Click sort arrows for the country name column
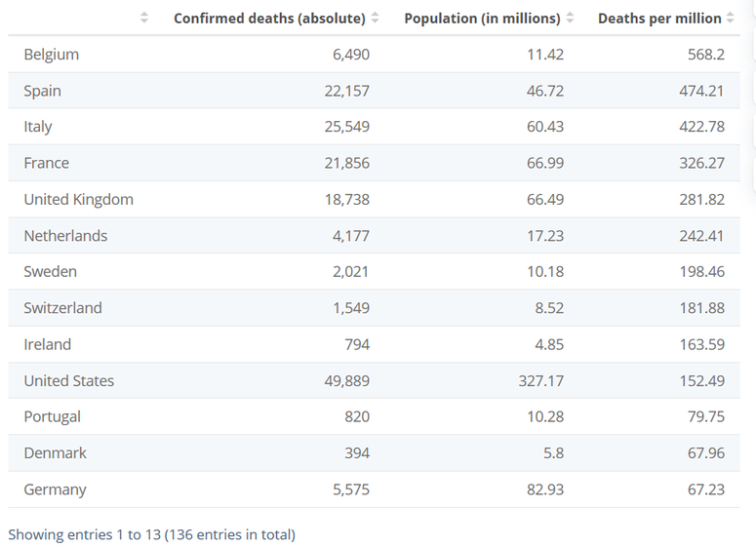The image size is (756, 547). 144,19
